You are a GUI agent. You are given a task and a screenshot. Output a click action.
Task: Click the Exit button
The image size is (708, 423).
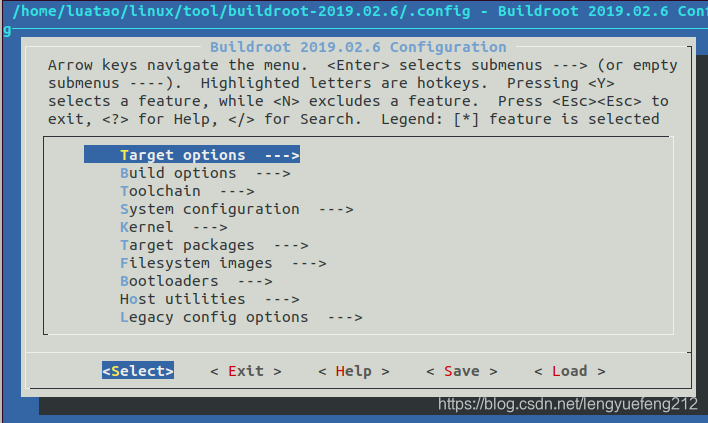pyautogui.click(x=246, y=371)
